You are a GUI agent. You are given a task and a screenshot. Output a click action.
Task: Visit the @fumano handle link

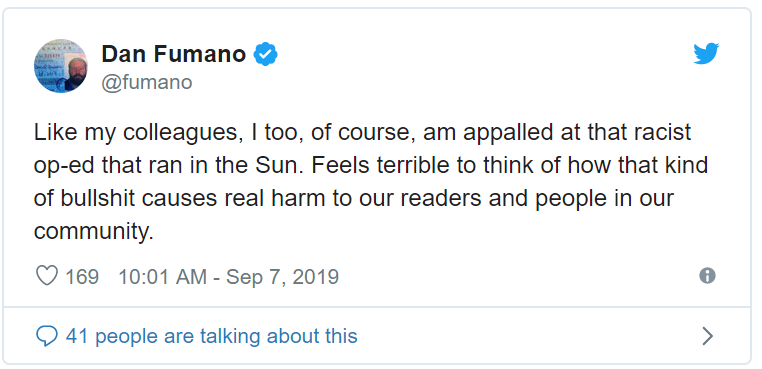click(147, 82)
